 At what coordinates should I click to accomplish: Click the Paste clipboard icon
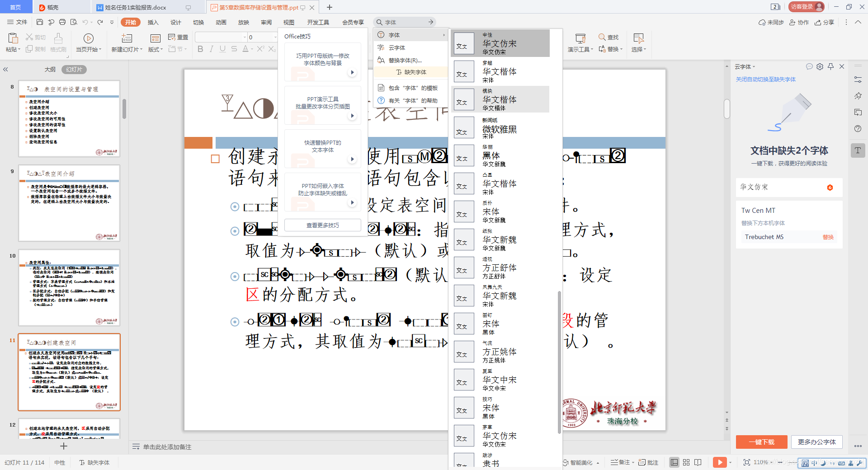13,38
